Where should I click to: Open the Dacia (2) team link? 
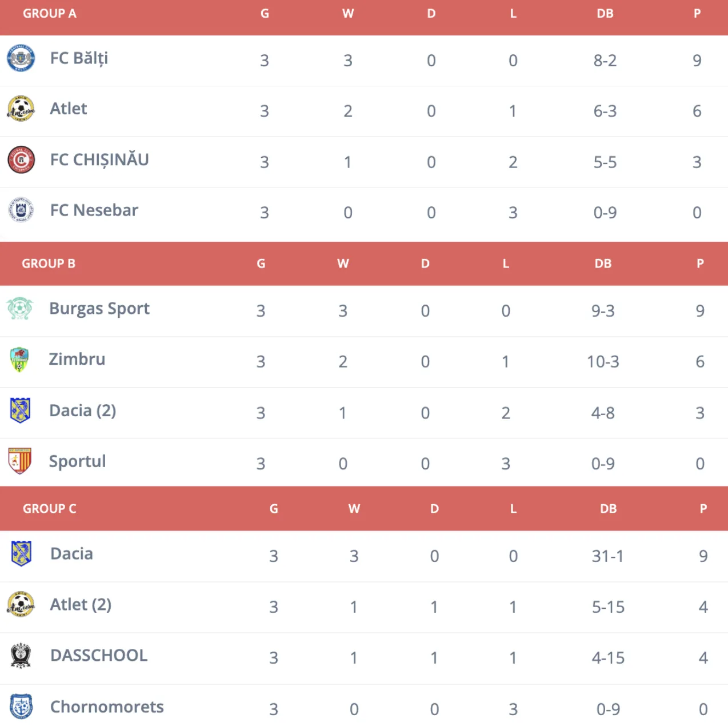[83, 410]
